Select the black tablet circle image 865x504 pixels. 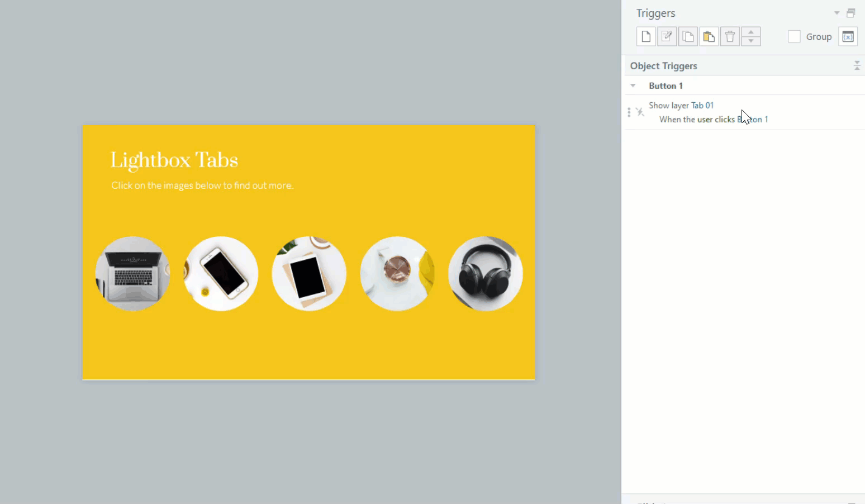coord(309,273)
